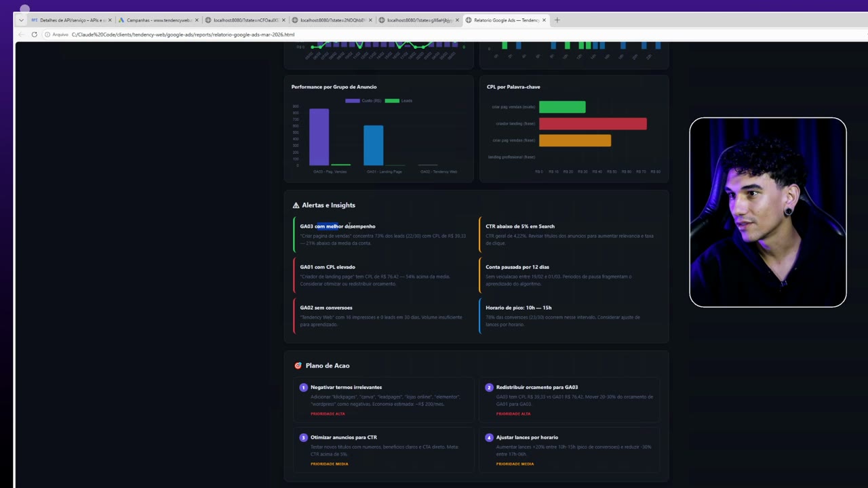The width and height of the screenshot is (868, 488).
Task: Click the 'GA01 com CPL elevado' alert title
Action: 328,267
